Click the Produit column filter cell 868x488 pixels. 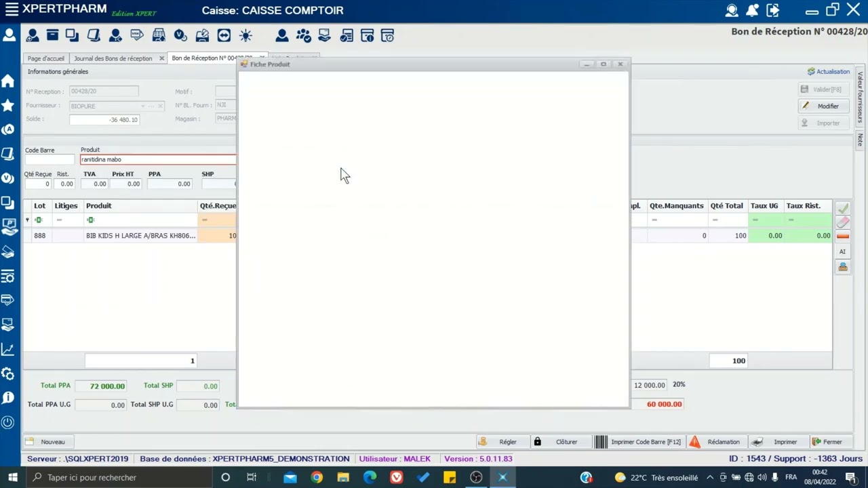(140, 220)
